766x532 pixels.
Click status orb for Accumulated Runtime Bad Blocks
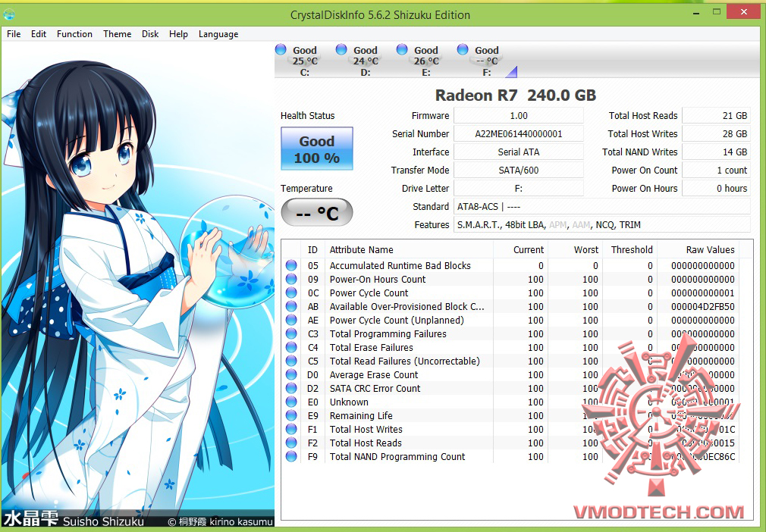click(292, 265)
